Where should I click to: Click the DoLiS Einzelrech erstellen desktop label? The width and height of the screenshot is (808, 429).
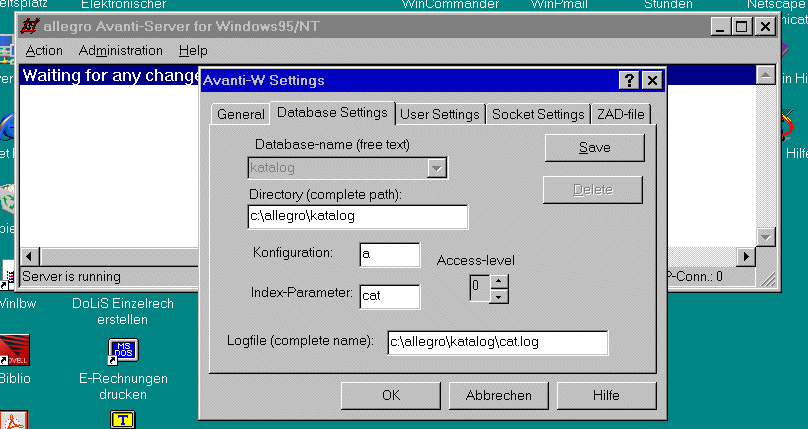[x=123, y=312]
